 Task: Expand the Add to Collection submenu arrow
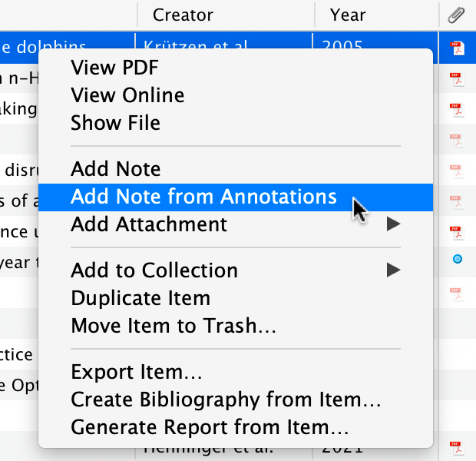pos(393,270)
